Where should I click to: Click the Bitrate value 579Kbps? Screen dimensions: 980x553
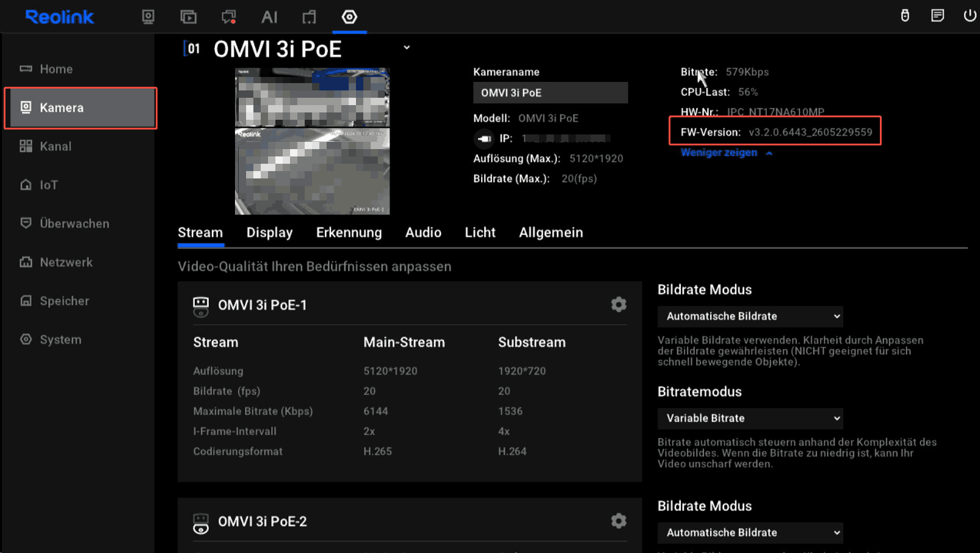[747, 72]
